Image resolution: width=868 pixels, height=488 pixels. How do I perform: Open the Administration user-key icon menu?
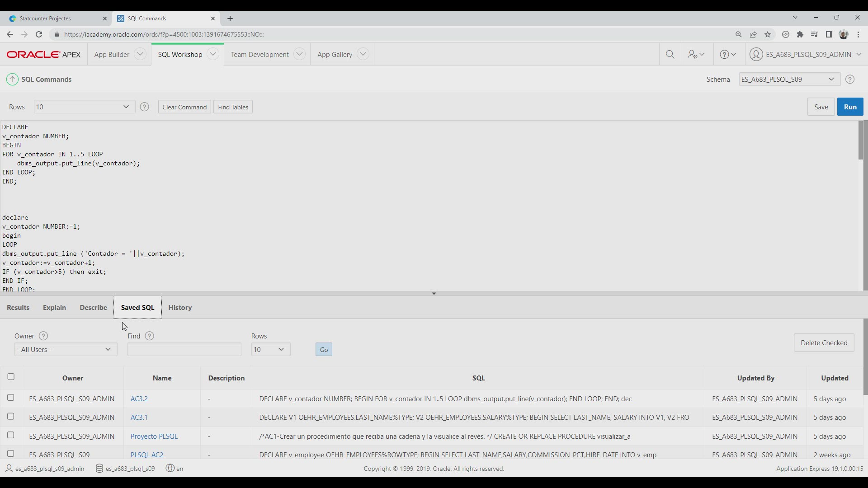pyautogui.click(x=696, y=54)
